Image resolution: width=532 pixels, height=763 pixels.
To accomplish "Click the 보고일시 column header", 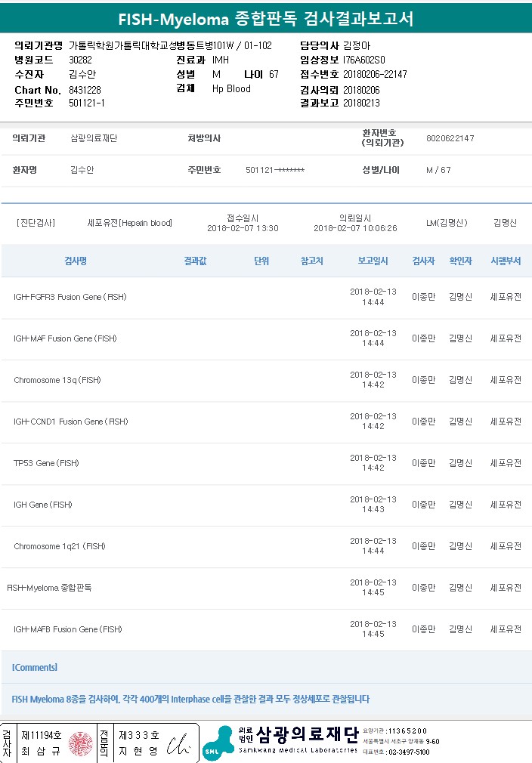I will pos(373,261).
